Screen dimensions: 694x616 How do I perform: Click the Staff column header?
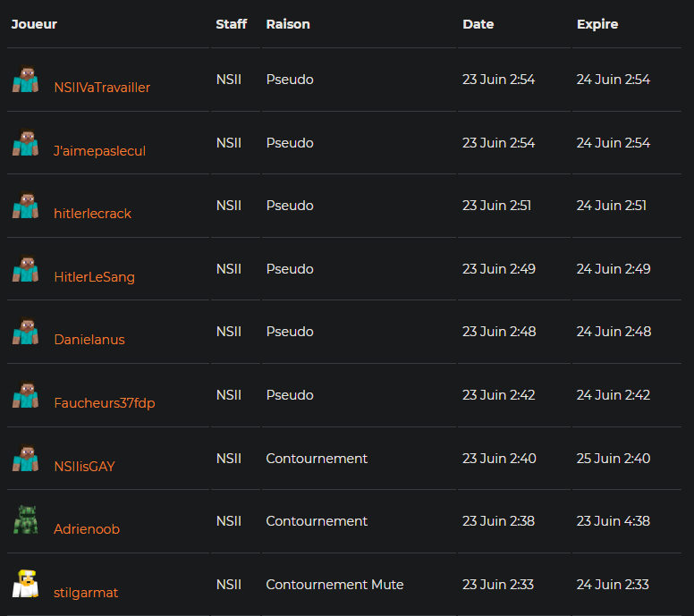(232, 24)
